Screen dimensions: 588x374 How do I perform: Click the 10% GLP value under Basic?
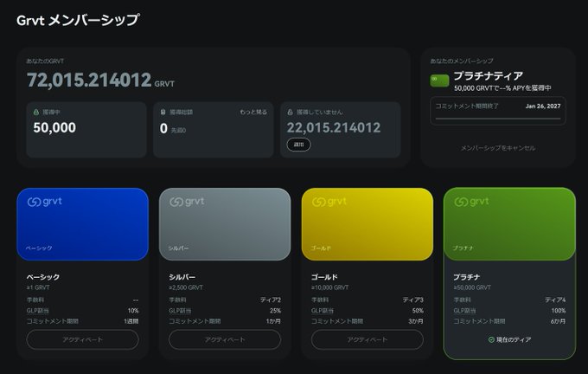click(x=133, y=311)
